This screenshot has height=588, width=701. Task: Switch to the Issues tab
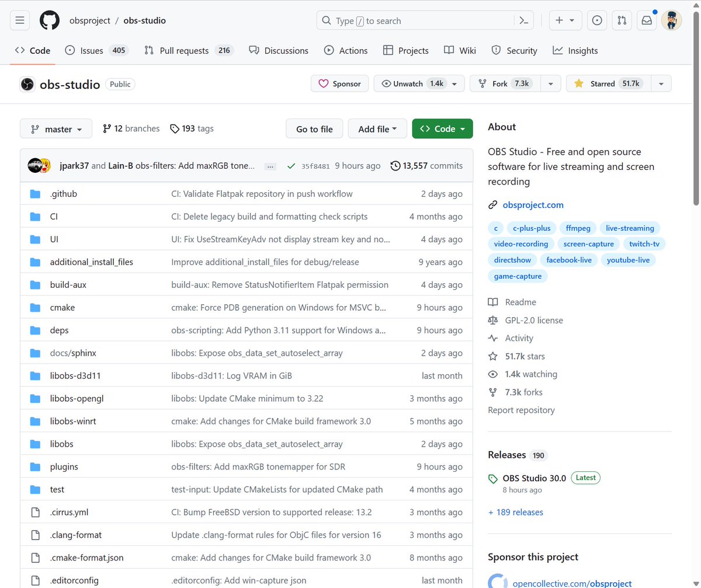coord(96,51)
